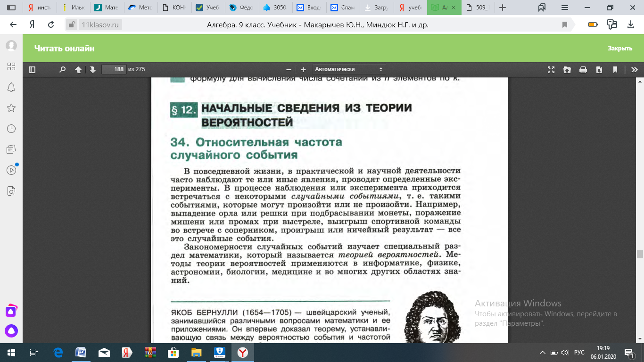Open the page search icon in sidebar

pyautogui.click(x=11, y=191)
